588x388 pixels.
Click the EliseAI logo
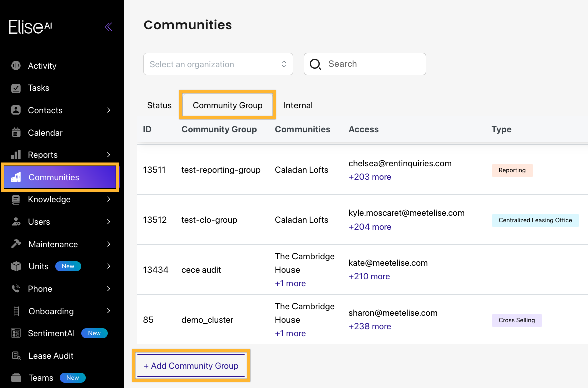30,27
